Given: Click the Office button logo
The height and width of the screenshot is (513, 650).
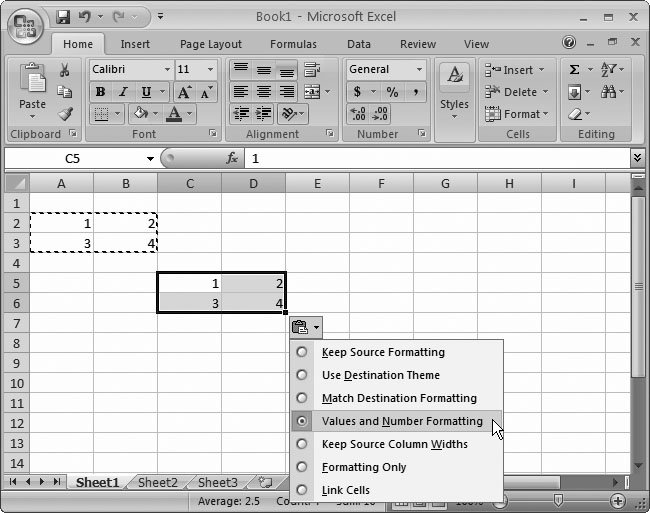Looking at the screenshot, I should 24,24.
